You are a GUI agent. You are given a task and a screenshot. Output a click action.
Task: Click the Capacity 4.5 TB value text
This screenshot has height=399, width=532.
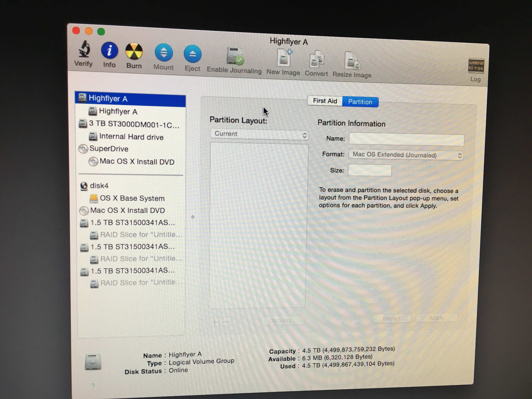point(348,350)
